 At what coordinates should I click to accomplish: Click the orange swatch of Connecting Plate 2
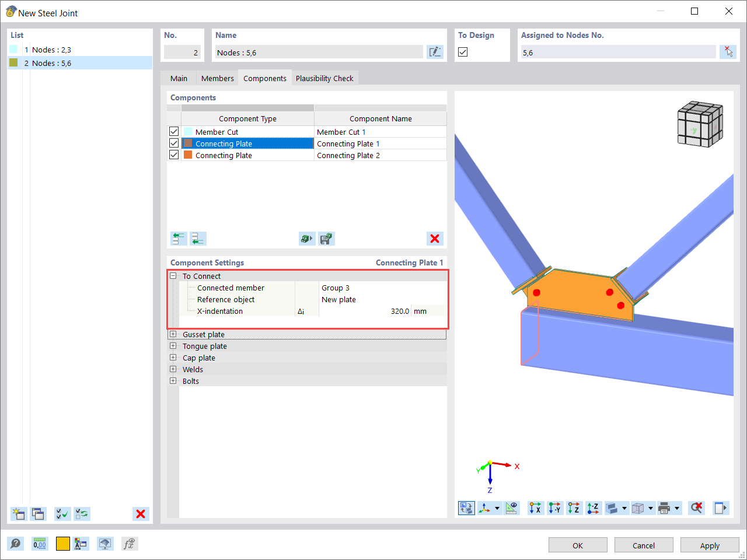(188, 155)
